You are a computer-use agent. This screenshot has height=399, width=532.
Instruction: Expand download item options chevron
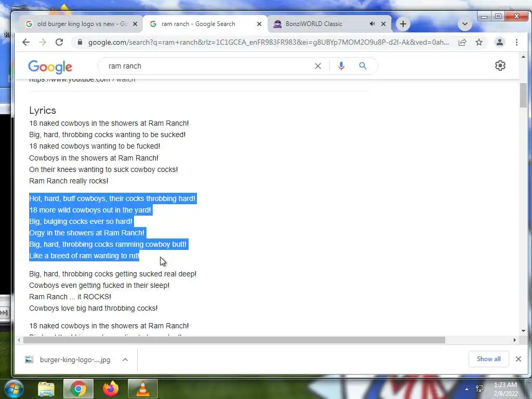click(125, 360)
